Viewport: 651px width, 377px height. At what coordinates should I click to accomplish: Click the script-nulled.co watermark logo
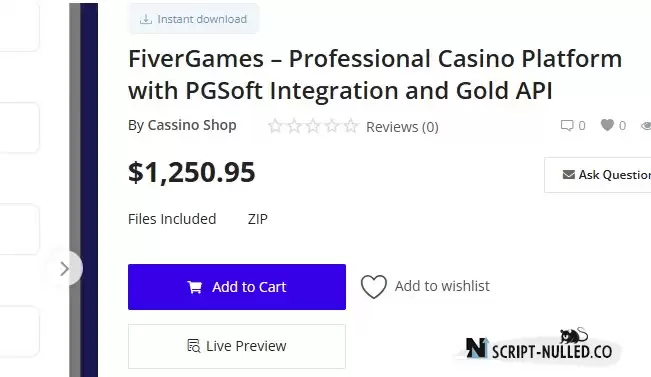pos(538,345)
